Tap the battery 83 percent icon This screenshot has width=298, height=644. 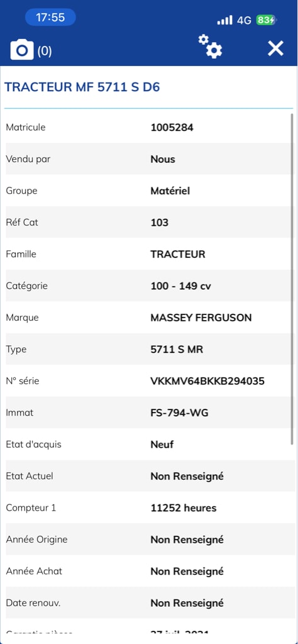[x=267, y=20]
